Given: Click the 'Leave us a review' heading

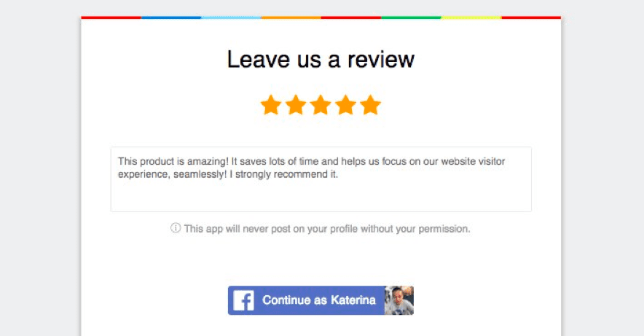Looking at the screenshot, I should [321, 59].
